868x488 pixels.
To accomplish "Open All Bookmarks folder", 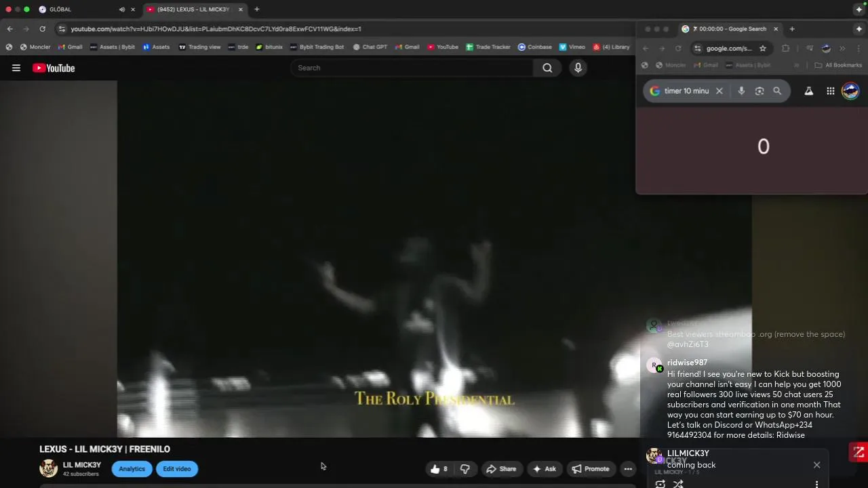I will click(838, 65).
